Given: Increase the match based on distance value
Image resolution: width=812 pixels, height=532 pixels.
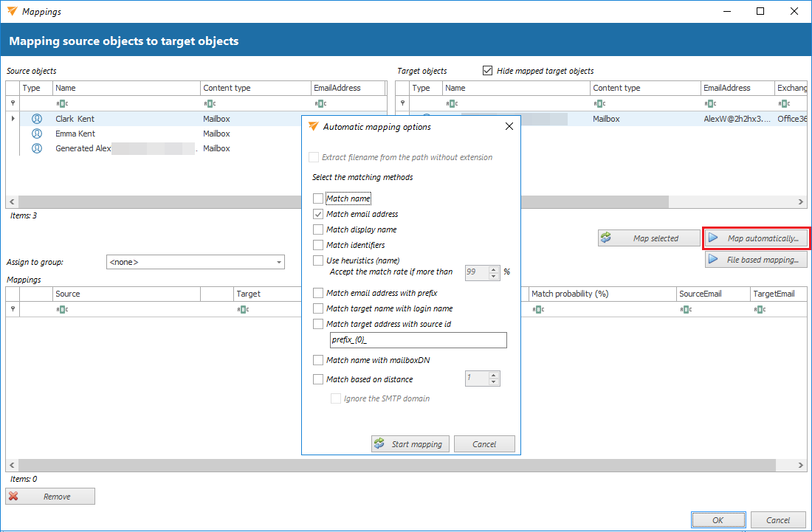Looking at the screenshot, I should coord(495,375).
